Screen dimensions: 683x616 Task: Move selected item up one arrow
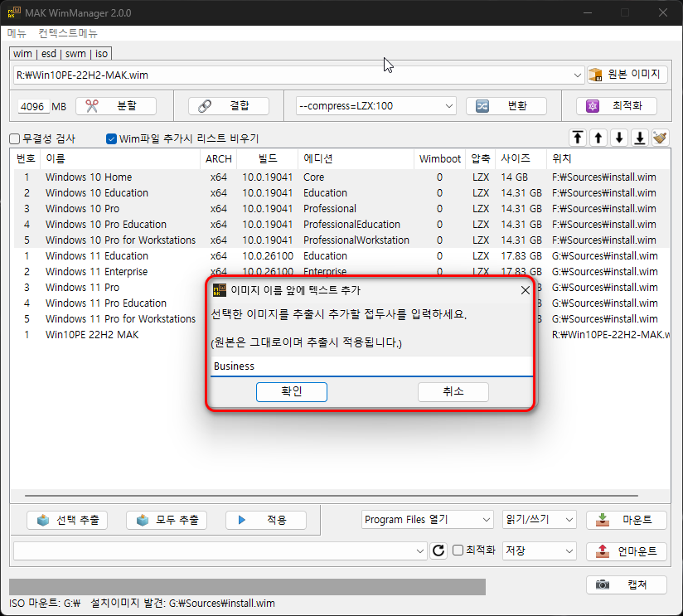[598, 138]
